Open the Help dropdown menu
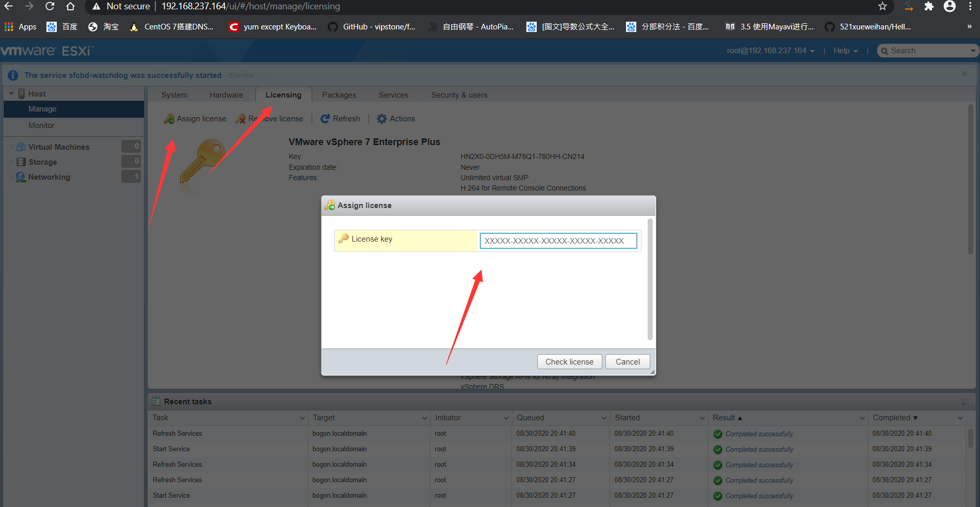This screenshot has height=507, width=980. pos(845,51)
